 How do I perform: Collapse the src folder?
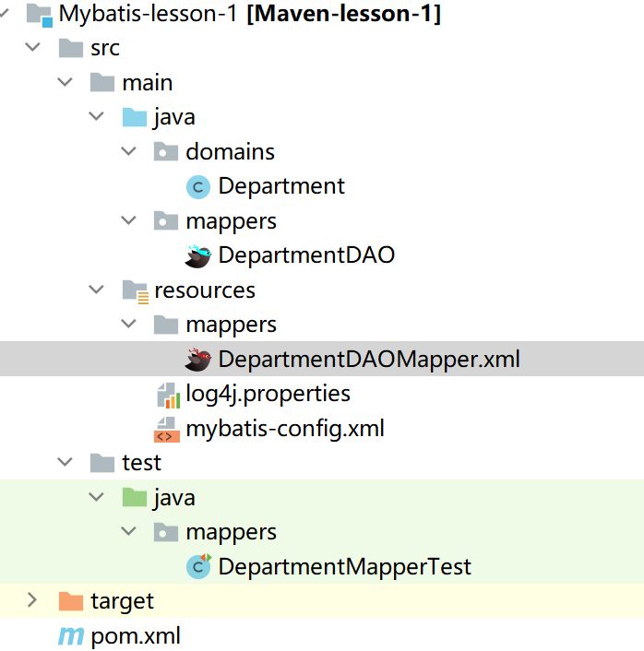pyautogui.click(x=32, y=47)
